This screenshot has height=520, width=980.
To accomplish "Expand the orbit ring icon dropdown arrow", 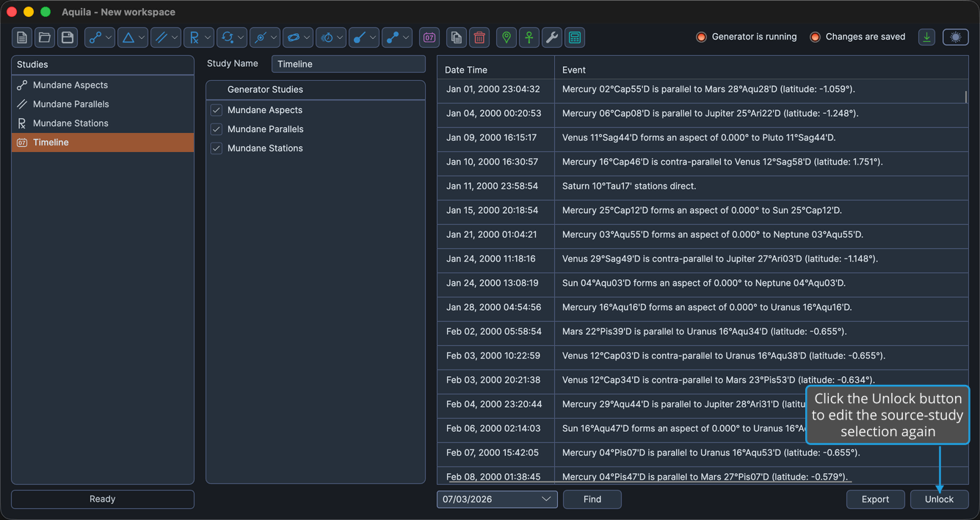I will click(x=307, y=37).
